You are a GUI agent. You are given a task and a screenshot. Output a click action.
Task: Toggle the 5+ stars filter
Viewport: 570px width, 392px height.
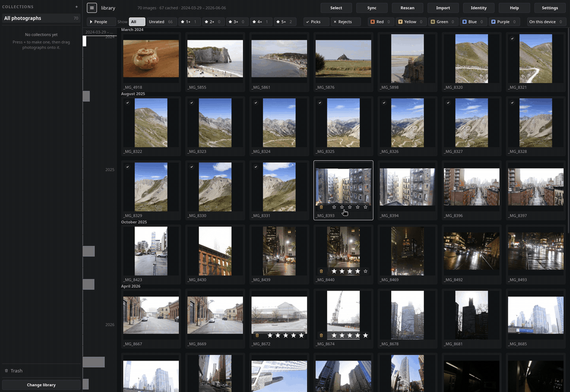pyautogui.click(x=284, y=22)
